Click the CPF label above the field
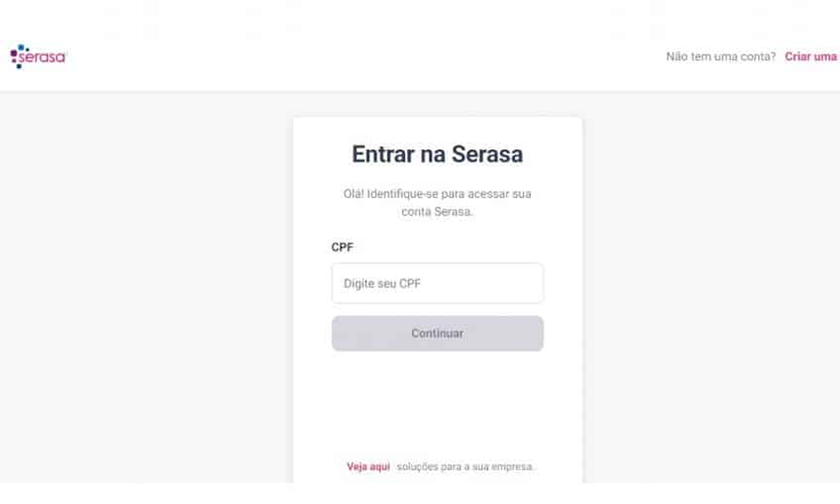Screen dimensions: 840x504 coord(343,248)
